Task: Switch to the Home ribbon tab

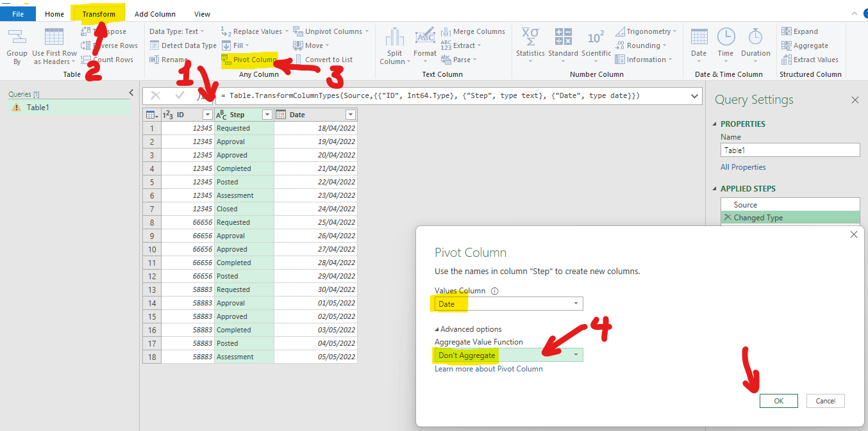Action: click(54, 14)
